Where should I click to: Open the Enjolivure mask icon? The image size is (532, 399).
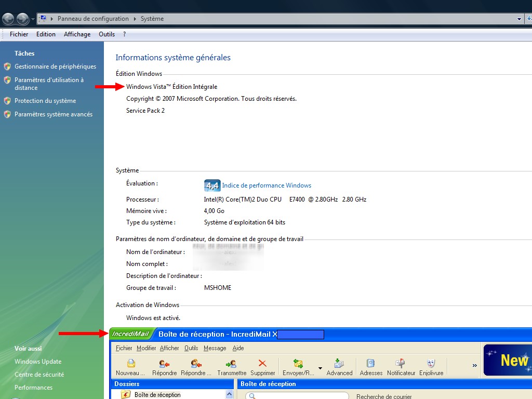coord(431,364)
